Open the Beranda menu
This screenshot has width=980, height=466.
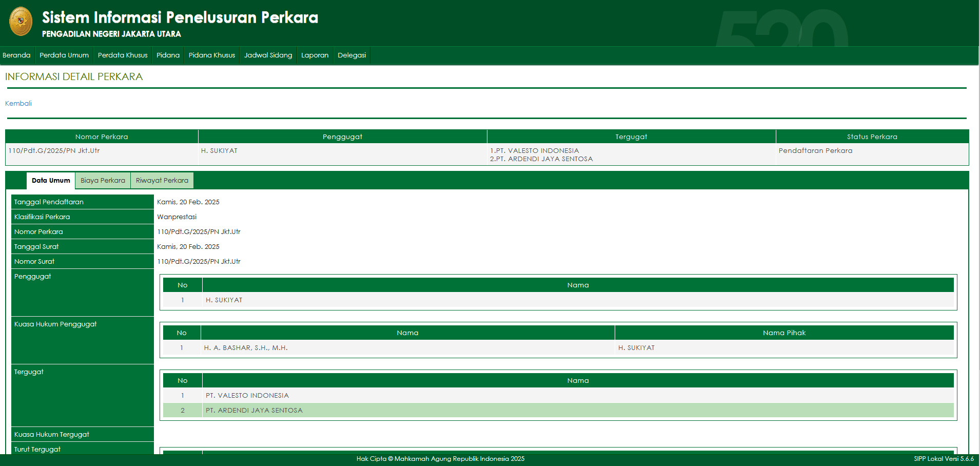pyautogui.click(x=16, y=55)
